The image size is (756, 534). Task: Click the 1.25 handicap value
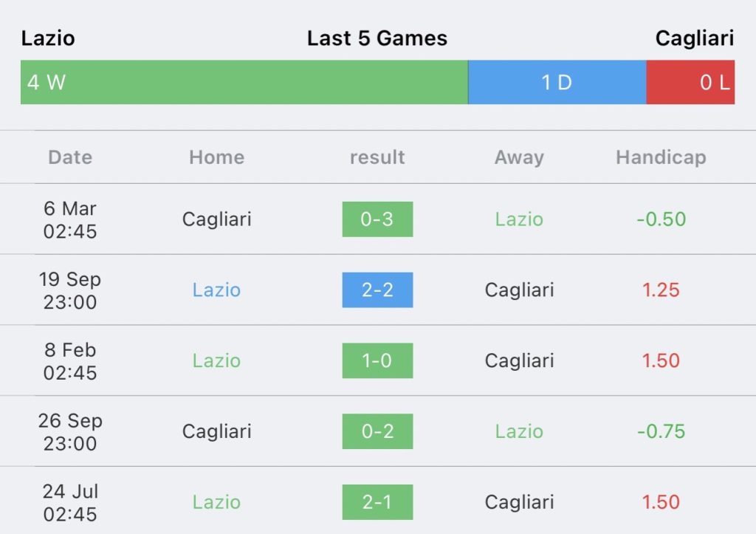661,290
